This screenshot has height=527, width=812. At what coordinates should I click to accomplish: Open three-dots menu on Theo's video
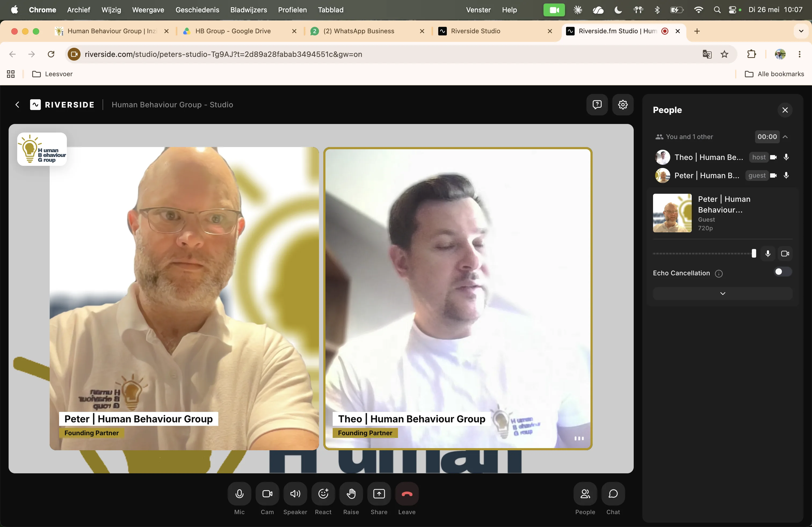[579, 438]
